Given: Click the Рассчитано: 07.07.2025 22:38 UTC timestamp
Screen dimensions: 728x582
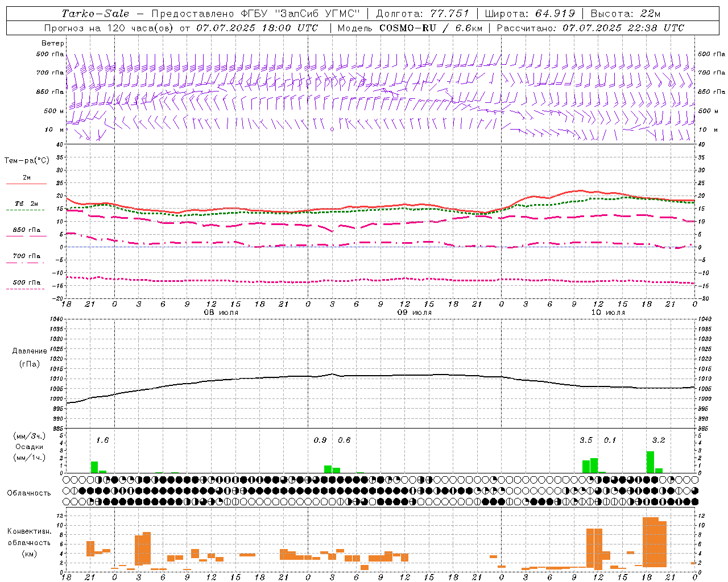Looking at the screenshot, I should (x=590, y=28).
